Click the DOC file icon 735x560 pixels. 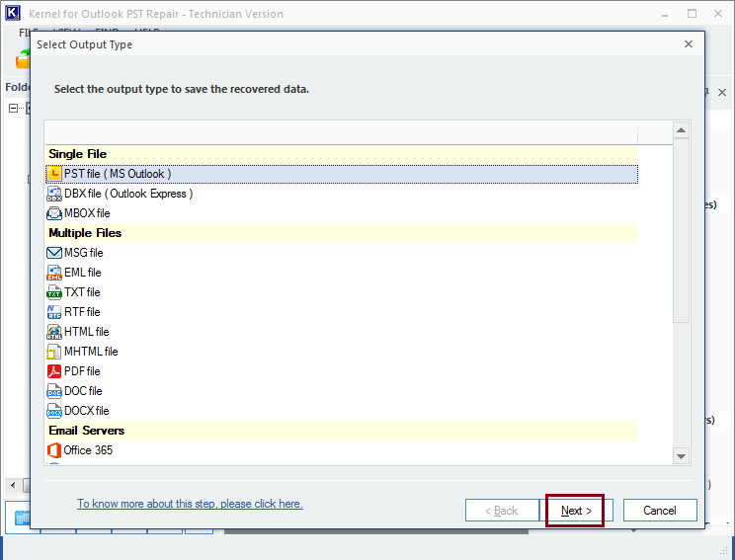[54, 391]
